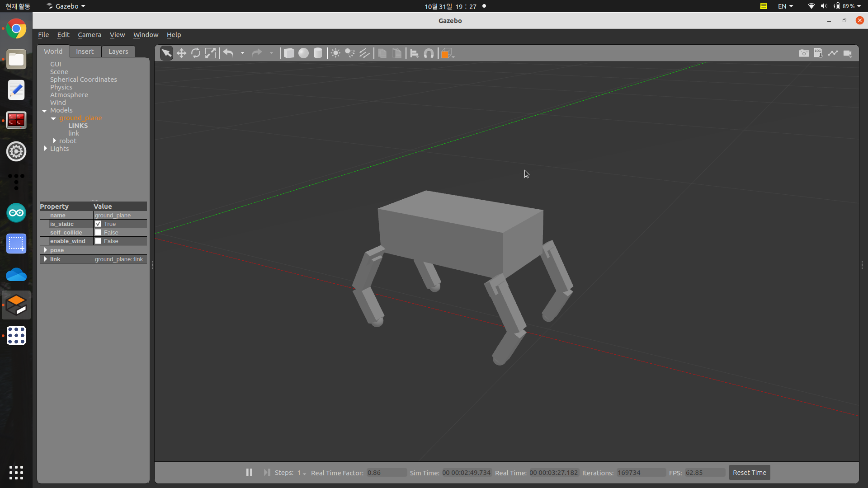Viewport: 868px width, 488px height.
Task: Collapse the Models tree node
Action: (44, 111)
